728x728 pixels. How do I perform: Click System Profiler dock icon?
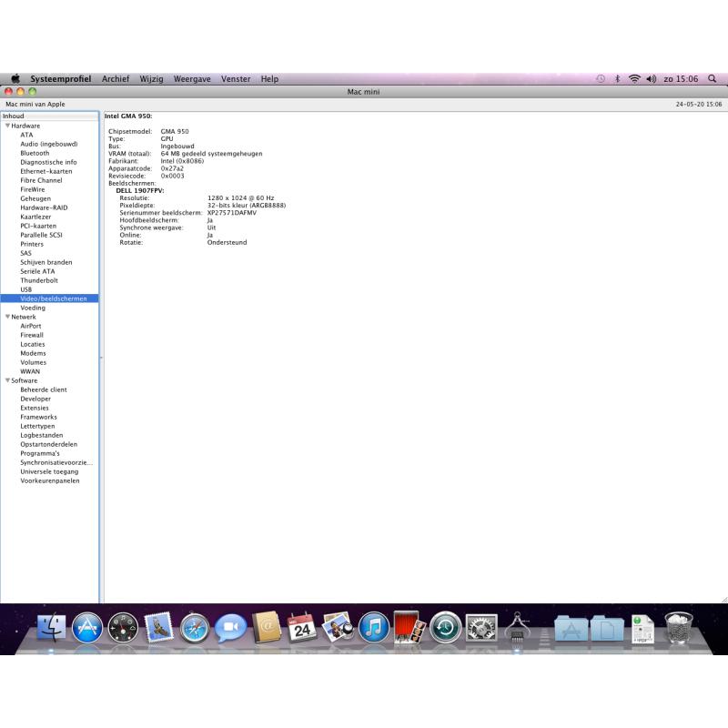click(517, 627)
